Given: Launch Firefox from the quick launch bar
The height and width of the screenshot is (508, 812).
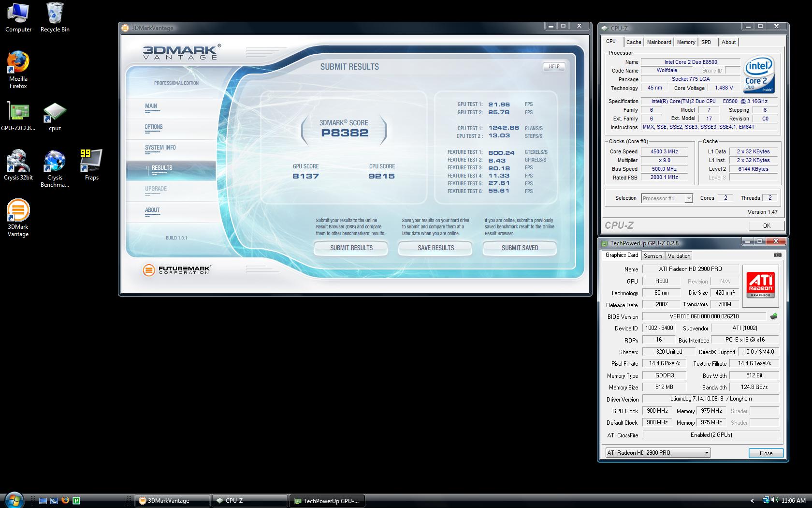Looking at the screenshot, I should [x=65, y=501].
